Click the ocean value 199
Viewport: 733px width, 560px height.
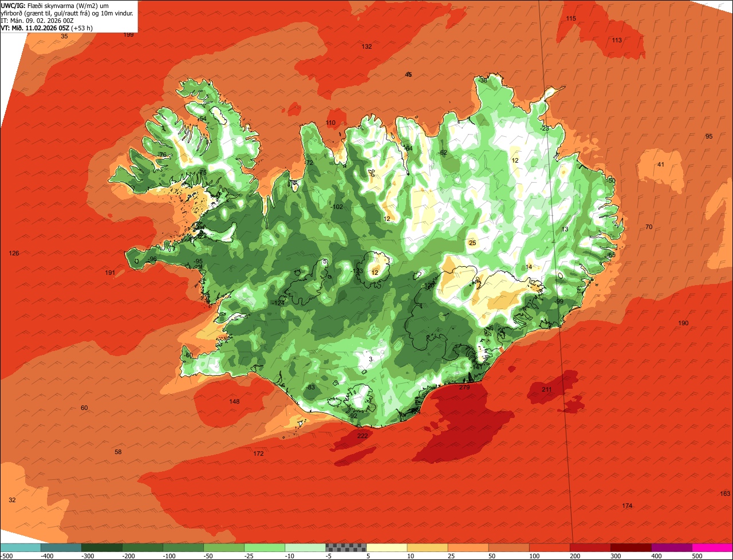(x=128, y=34)
